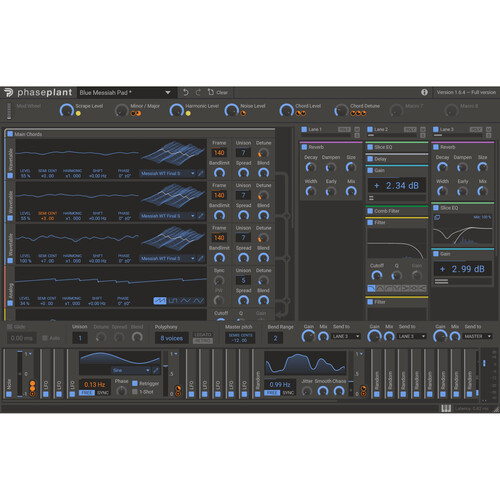The height and width of the screenshot is (500, 500).
Task: Click the Bend Range value field
Action: (x=275, y=338)
